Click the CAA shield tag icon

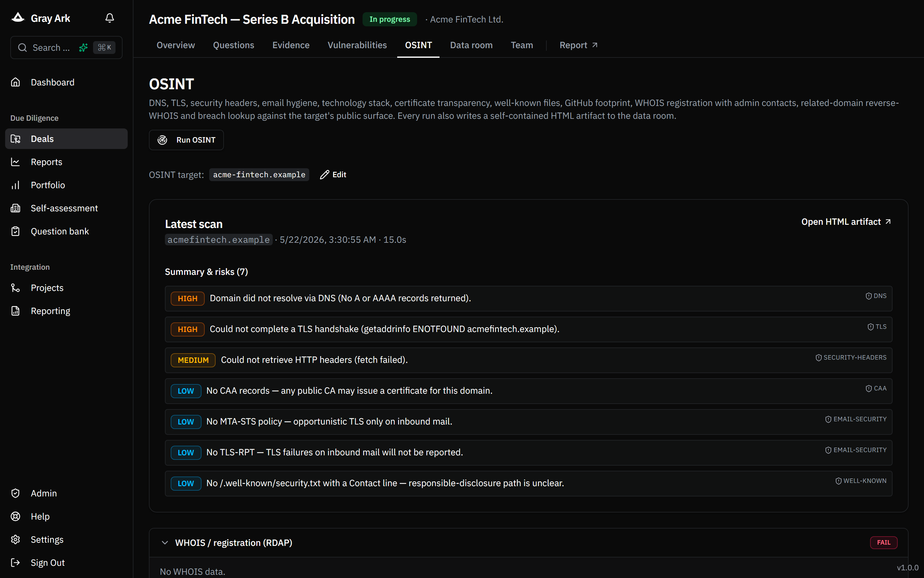tap(868, 389)
